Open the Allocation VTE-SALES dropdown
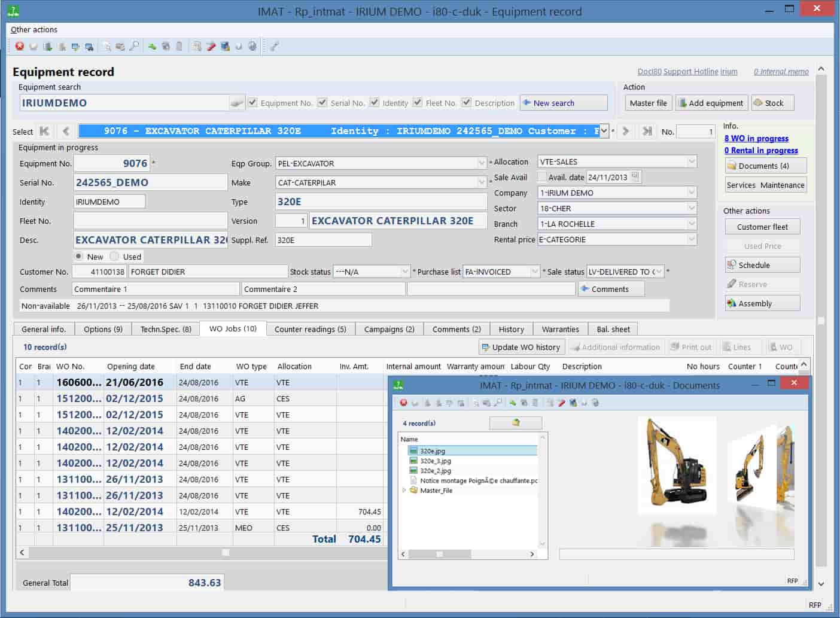 point(691,161)
